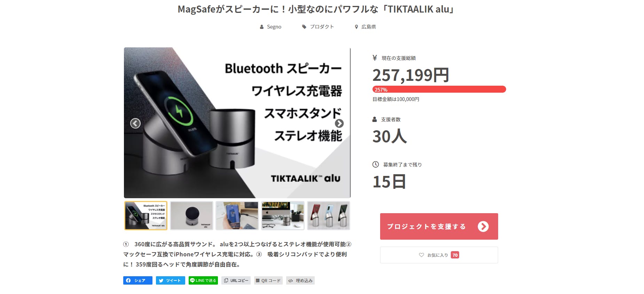Click the red support project button
This screenshot has width=644, height=294.
point(439,226)
